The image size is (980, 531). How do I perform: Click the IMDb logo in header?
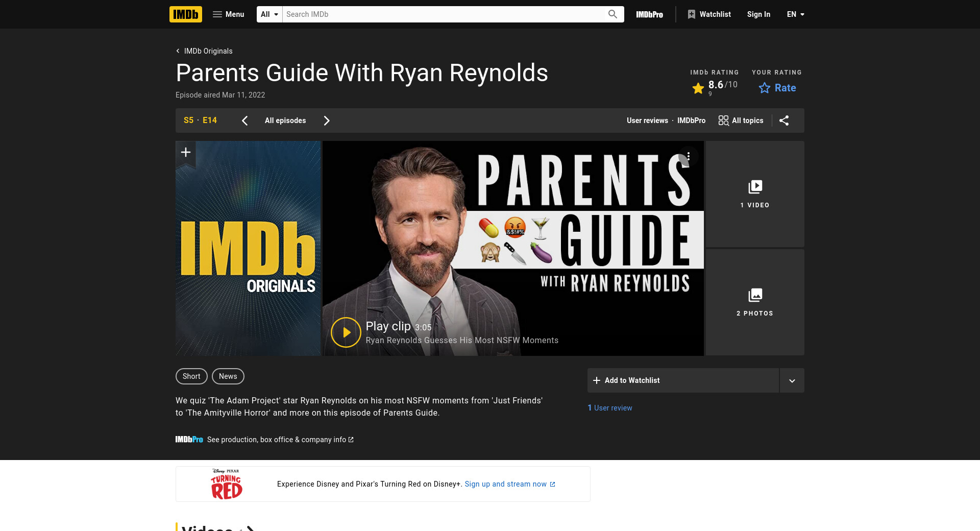tap(185, 14)
